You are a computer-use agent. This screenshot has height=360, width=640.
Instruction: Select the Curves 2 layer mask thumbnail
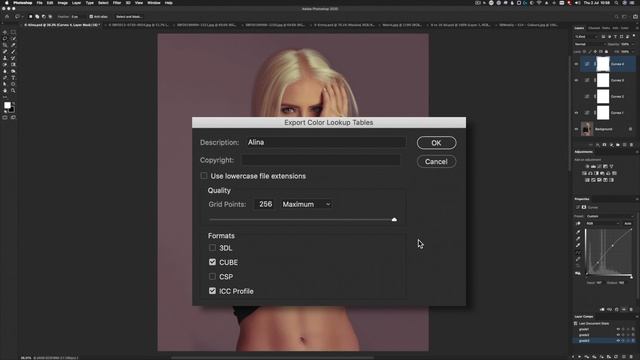coord(603,97)
